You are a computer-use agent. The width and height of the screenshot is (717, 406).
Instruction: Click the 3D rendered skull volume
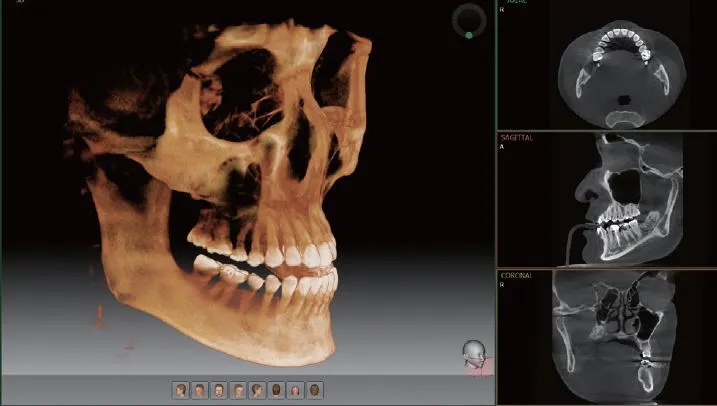pos(217,192)
